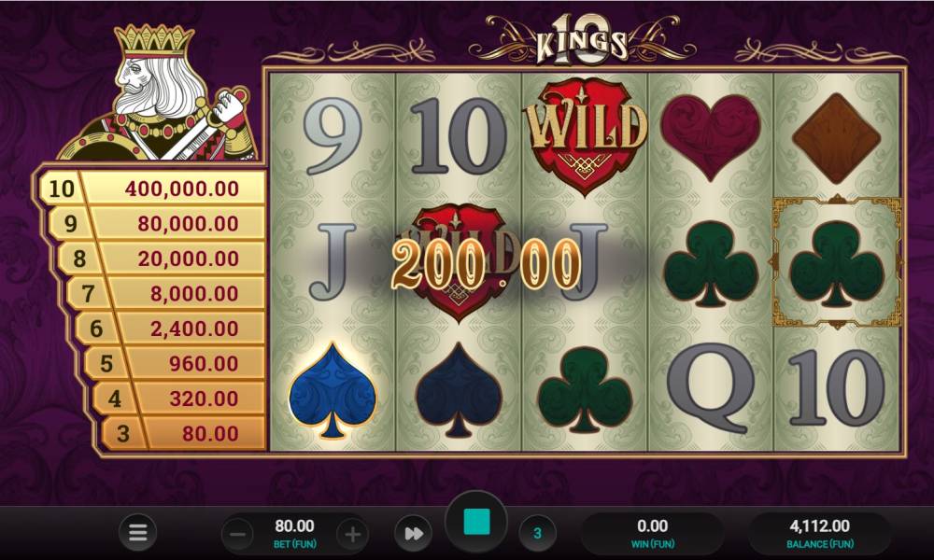Image resolution: width=934 pixels, height=560 pixels.
Task: Open the hamburger menu button
Action: point(137,532)
